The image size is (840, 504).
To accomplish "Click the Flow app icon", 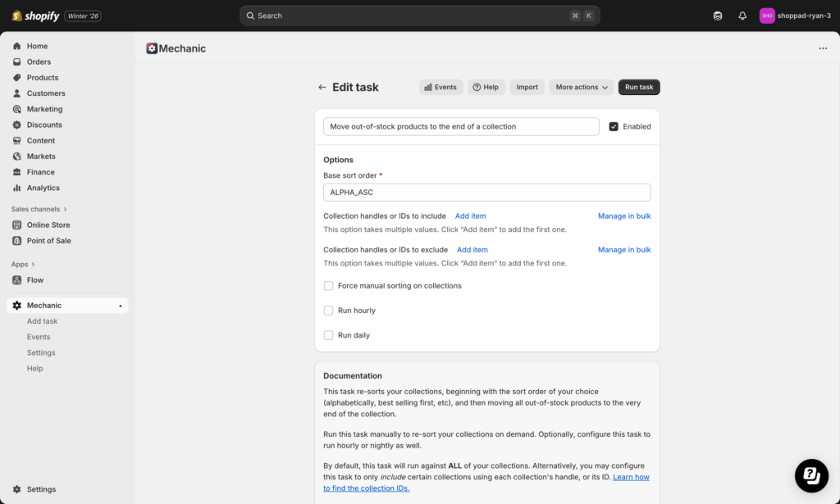I will tap(16, 280).
